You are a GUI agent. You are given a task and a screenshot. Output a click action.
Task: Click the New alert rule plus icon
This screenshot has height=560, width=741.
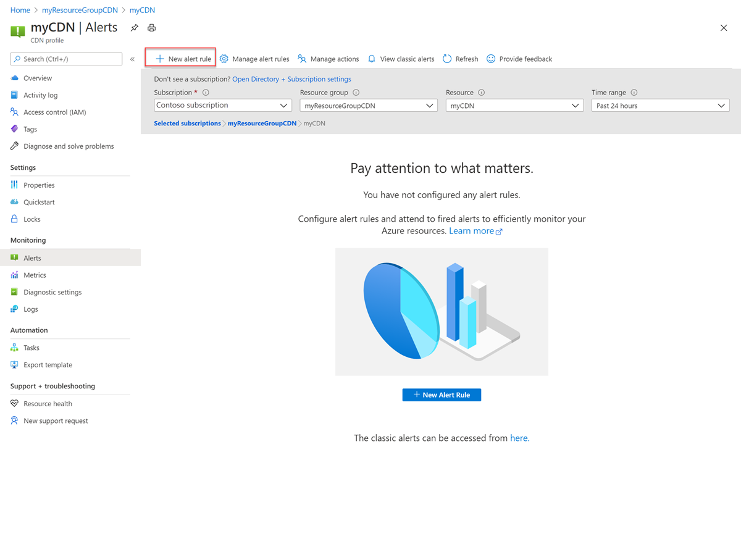(160, 59)
